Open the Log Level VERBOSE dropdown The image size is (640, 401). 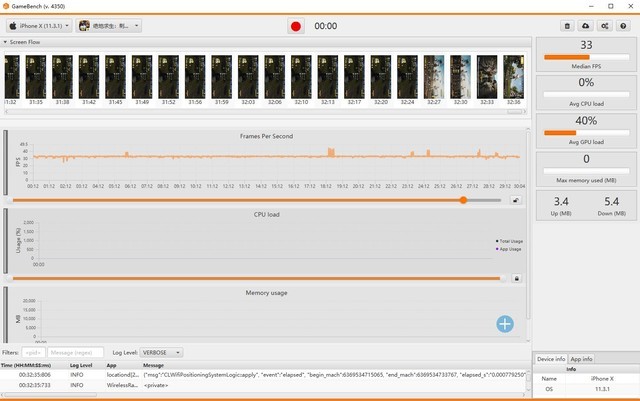[162, 353]
